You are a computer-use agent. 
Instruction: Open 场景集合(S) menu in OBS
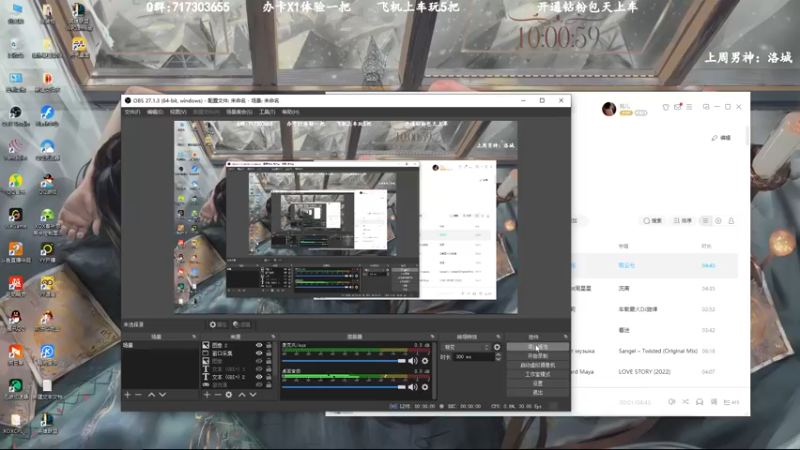pyautogui.click(x=239, y=112)
